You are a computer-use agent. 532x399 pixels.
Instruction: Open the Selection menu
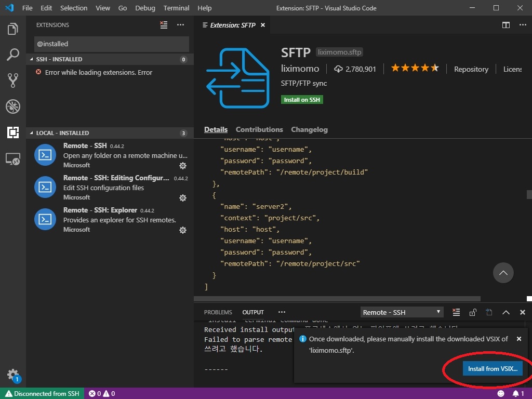74,8
